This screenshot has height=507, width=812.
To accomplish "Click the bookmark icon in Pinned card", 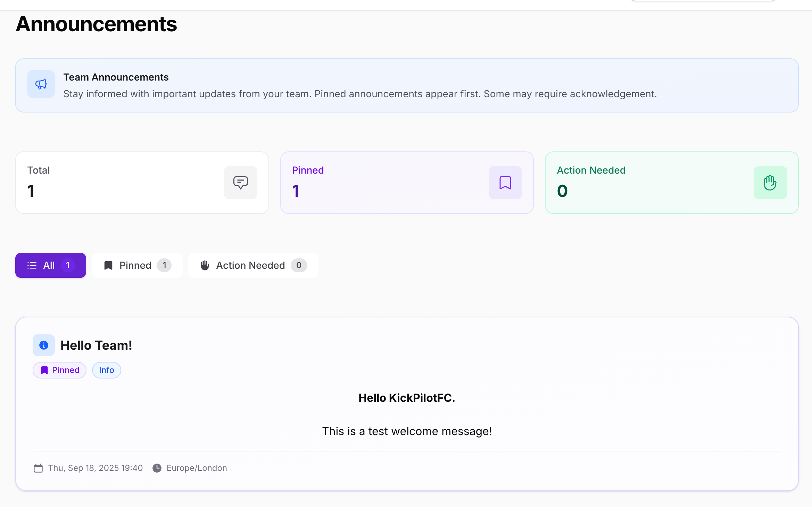I will [x=505, y=183].
